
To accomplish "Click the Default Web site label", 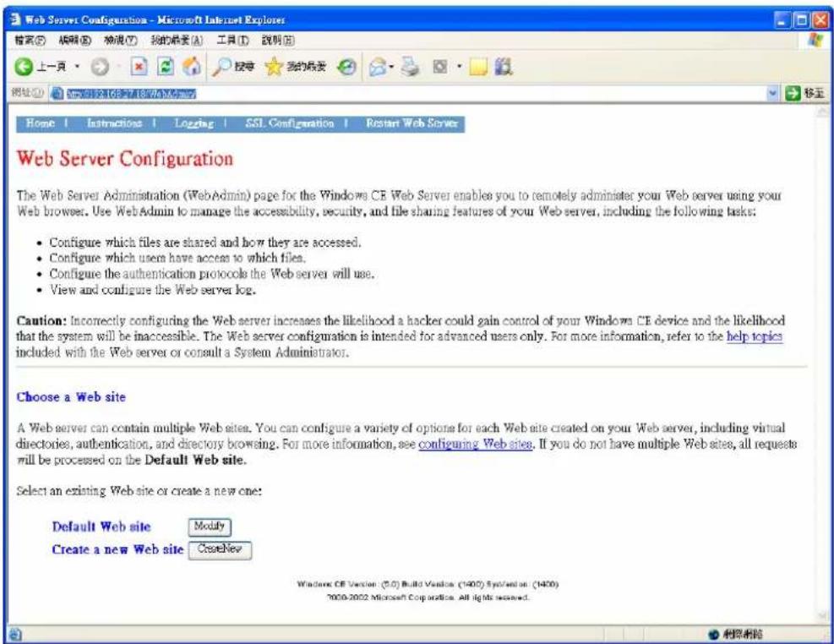I will coord(101,527).
